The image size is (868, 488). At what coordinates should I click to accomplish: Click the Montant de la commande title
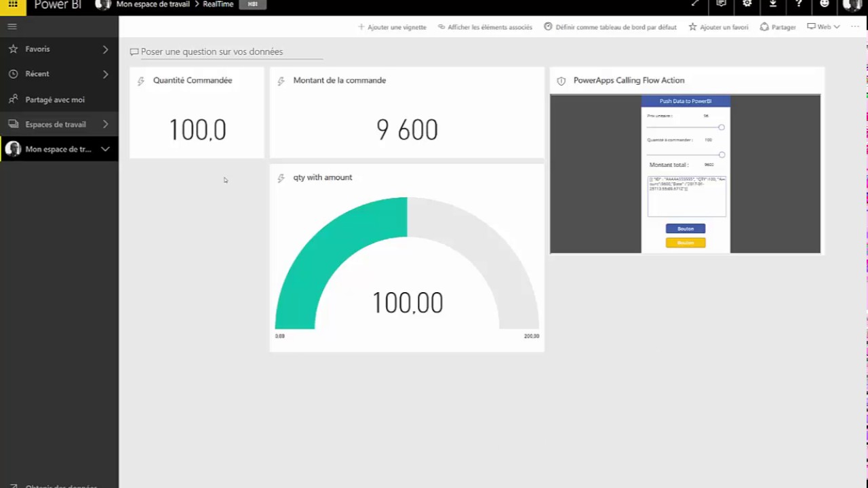click(x=340, y=80)
